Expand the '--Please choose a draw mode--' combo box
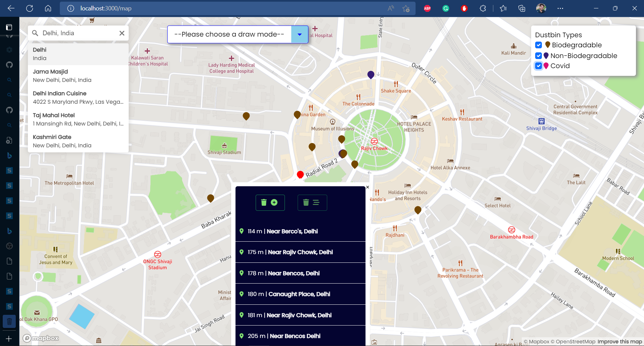 click(x=229, y=34)
